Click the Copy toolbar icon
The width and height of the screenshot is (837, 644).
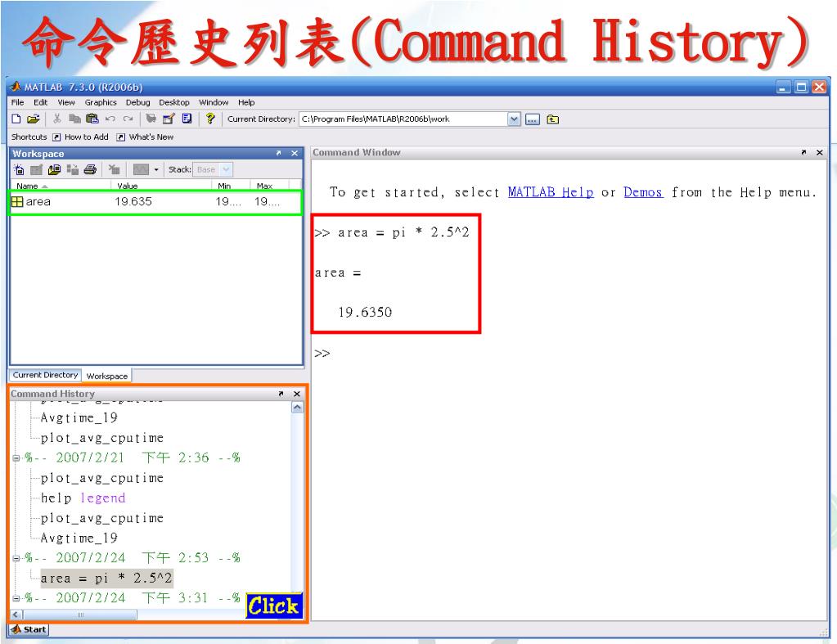pyautogui.click(x=74, y=119)
